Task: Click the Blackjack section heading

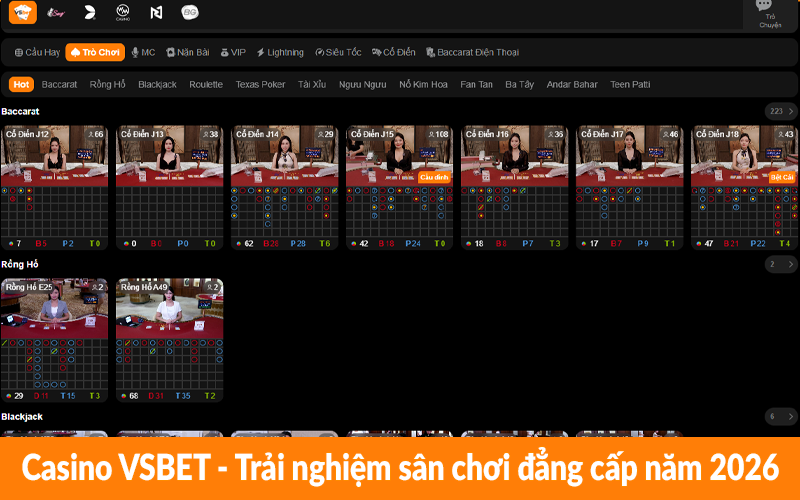Action: [x=22, y=417]
